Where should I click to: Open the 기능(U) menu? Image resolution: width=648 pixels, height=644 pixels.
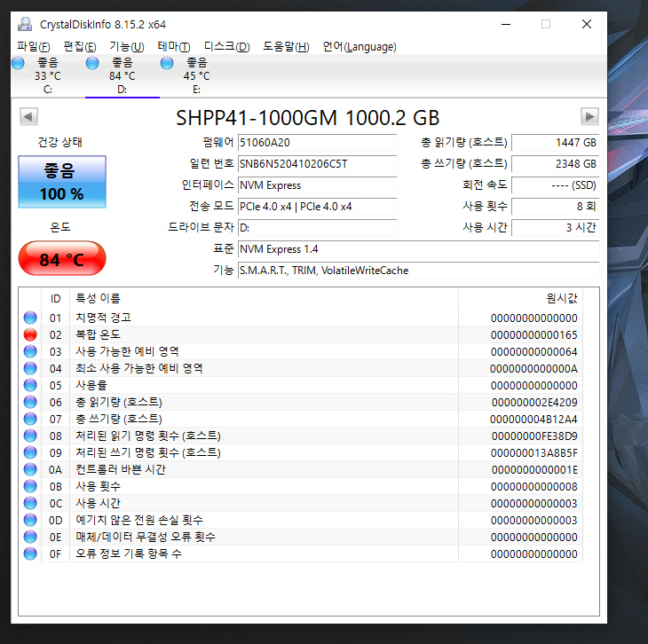(x=127, y=47)
